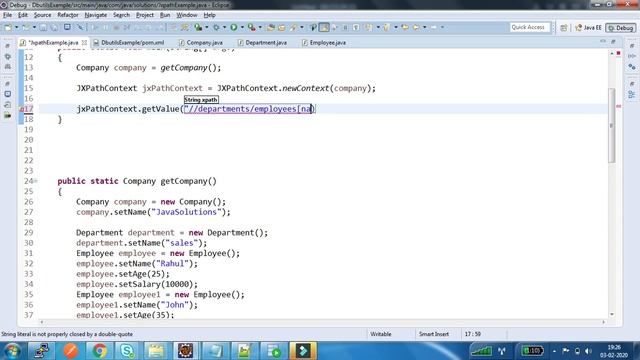
Task: Click the vertical scrollbar thumb of editor
Action: point(611,126)
